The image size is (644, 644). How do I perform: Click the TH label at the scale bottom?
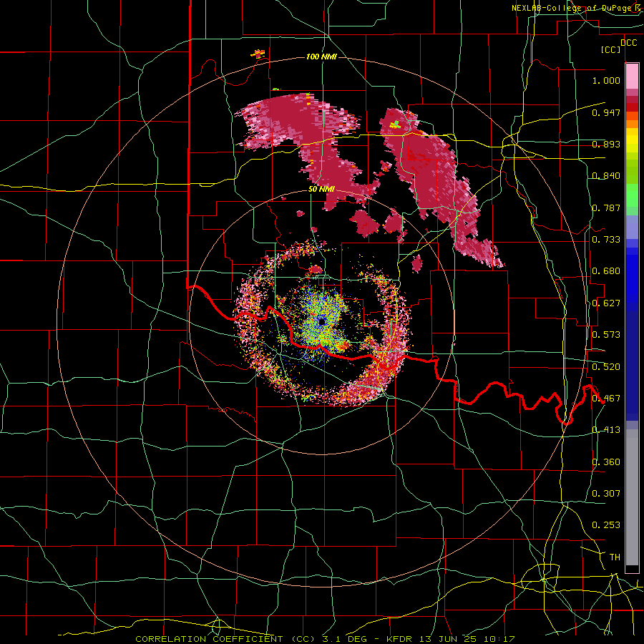[615, 557]
